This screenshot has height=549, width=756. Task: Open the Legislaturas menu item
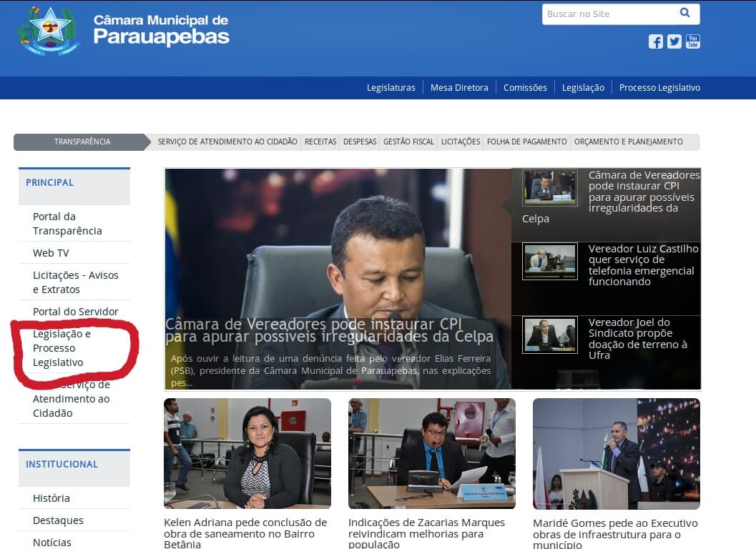click(391, 88)
